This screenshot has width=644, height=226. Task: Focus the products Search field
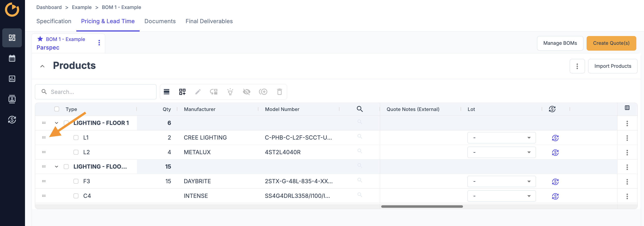point(96,92)
